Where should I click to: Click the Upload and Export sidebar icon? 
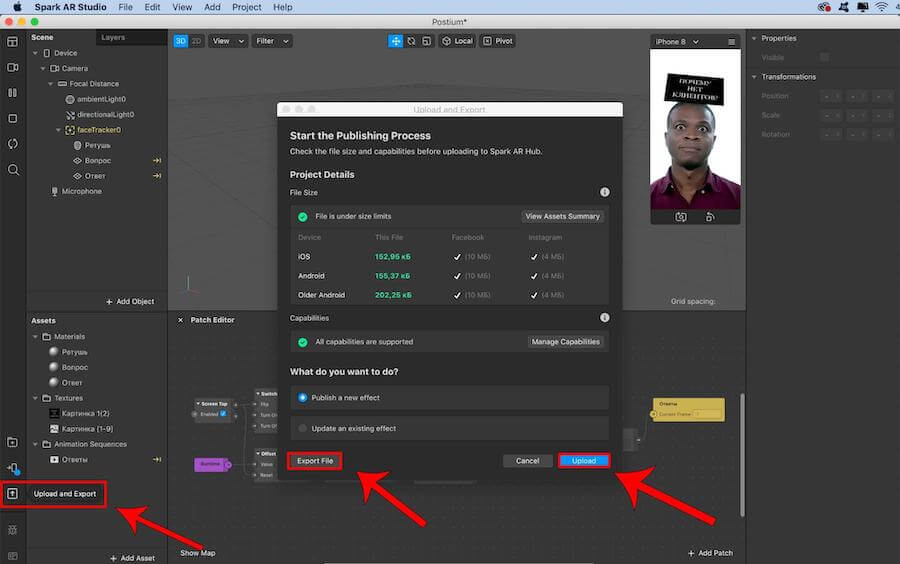coord(12,493)
